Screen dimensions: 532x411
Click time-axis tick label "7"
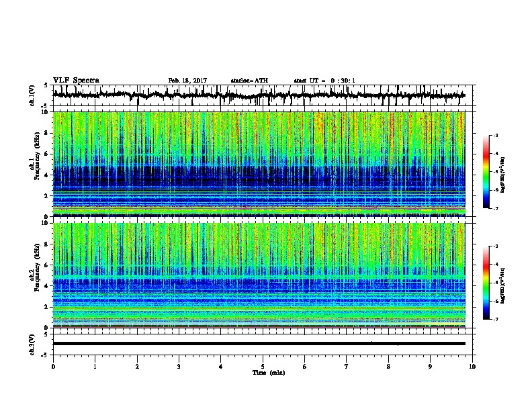pos(347,367)
